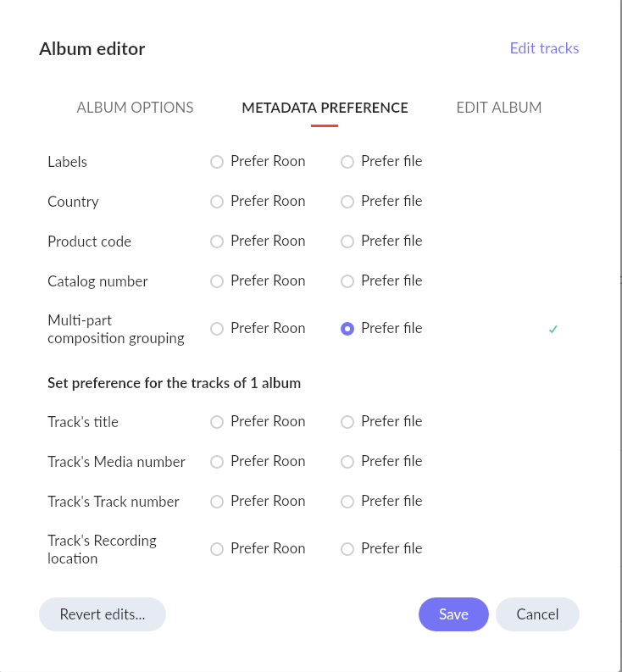Screen dimensions: 622x672
Task: Set Track's Media number to Prefer file
Action: pos(347,462)
